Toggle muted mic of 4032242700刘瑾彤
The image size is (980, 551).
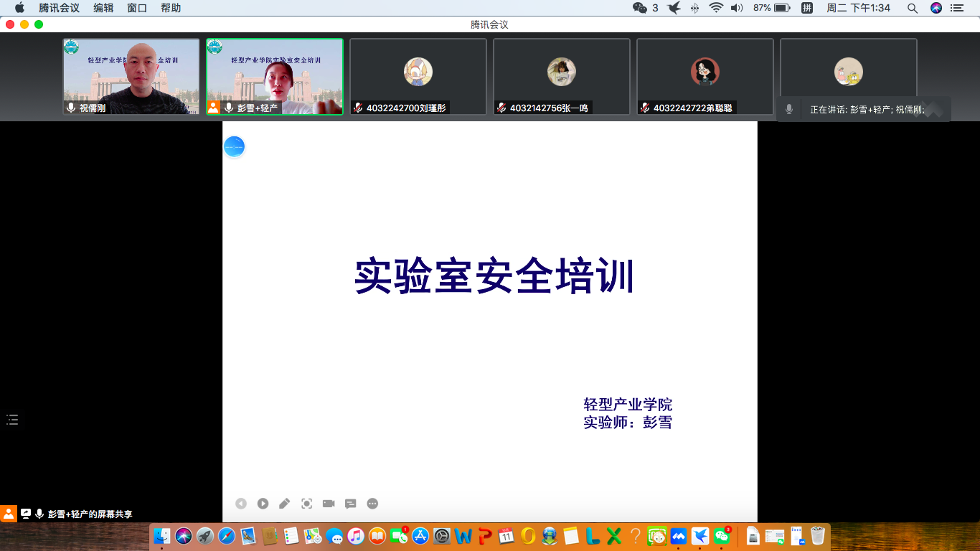click(358, 108)
